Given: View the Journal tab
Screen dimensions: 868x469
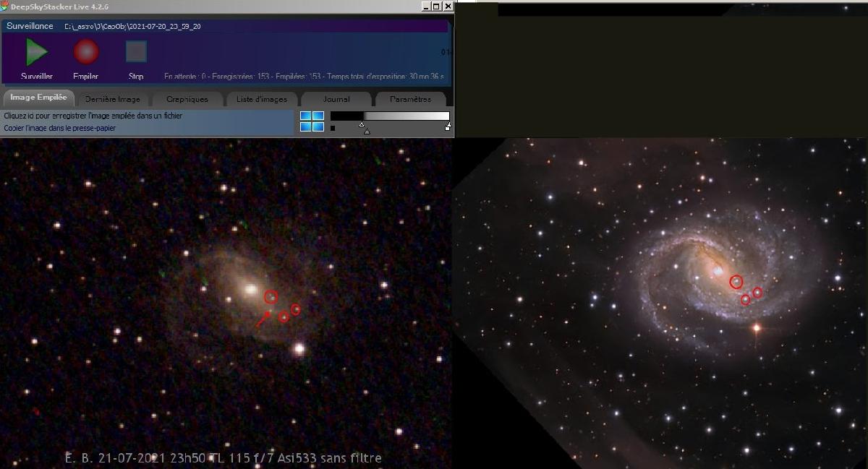Looking at the screenshot, I should (336, 99).
